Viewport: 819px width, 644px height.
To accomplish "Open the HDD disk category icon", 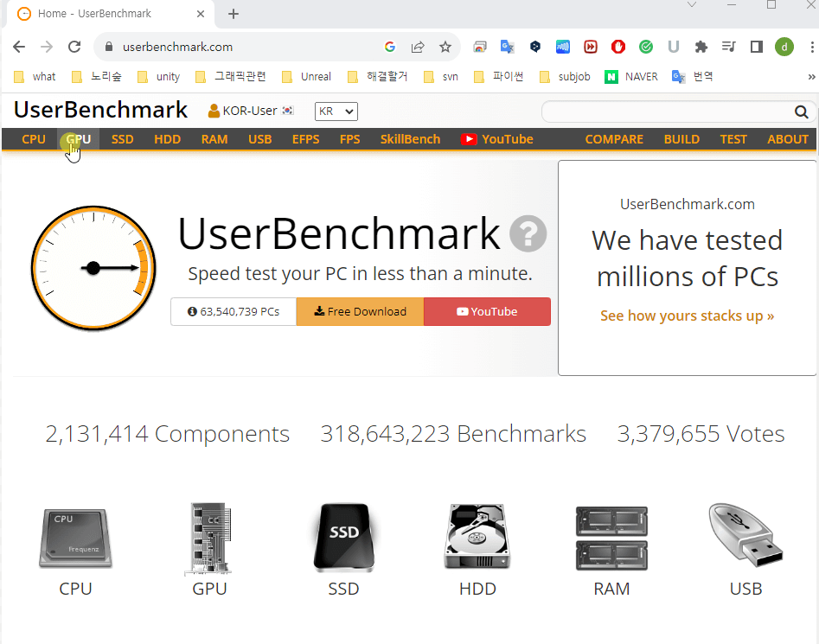I will (477, 537).
